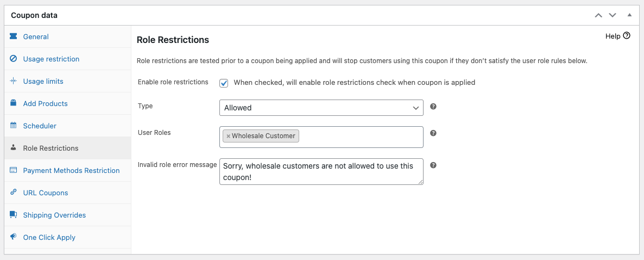Remove Wholesale Customer role tag
Screen dimensions: 644x260
tap(229, 136)
